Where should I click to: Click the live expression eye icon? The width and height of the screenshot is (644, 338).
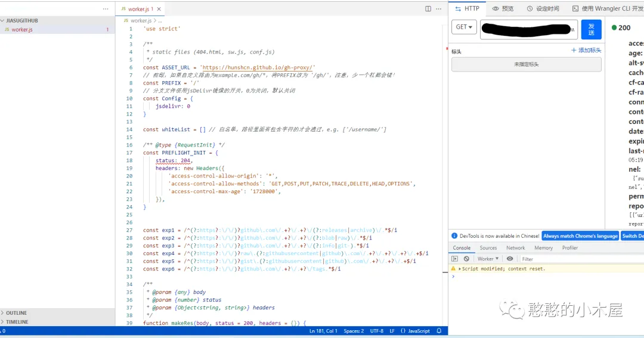point(510,259)
